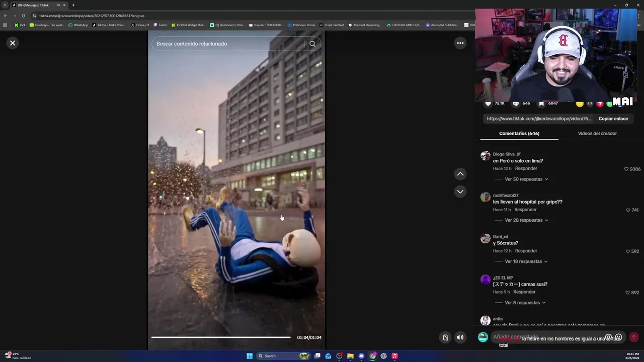Like the 'camas susi?' comment with 892 likes
This screenshot has height=362, width=644.
pos(628,293)
